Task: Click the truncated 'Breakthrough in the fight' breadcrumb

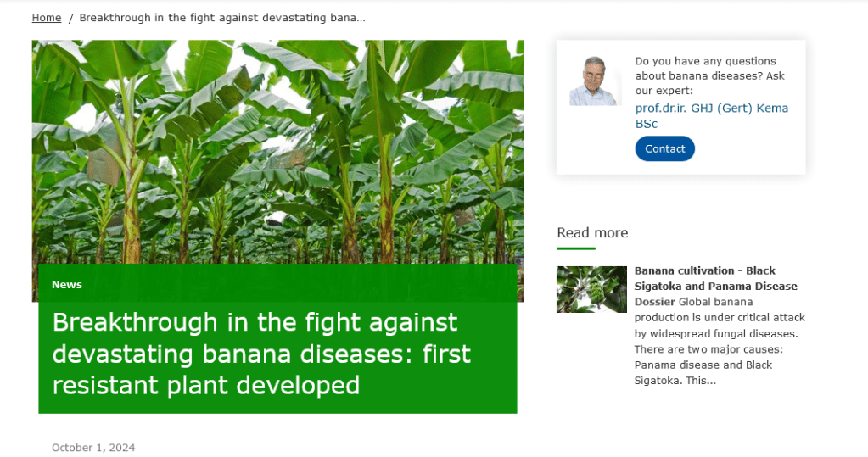Action: (221, 18)
